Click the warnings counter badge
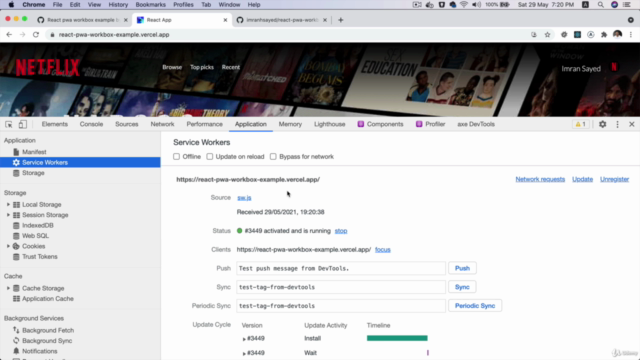 [580, 124]
